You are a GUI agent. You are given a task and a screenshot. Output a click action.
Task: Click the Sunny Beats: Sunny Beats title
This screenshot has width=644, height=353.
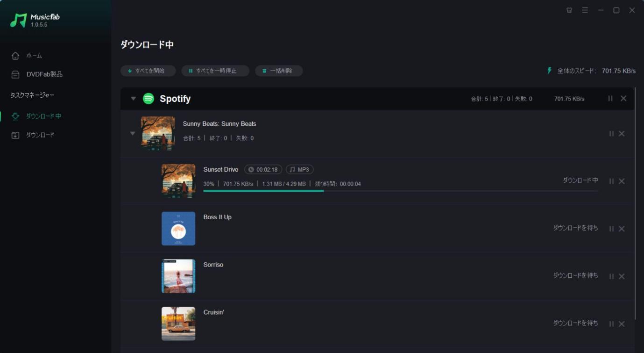[219, 124]
